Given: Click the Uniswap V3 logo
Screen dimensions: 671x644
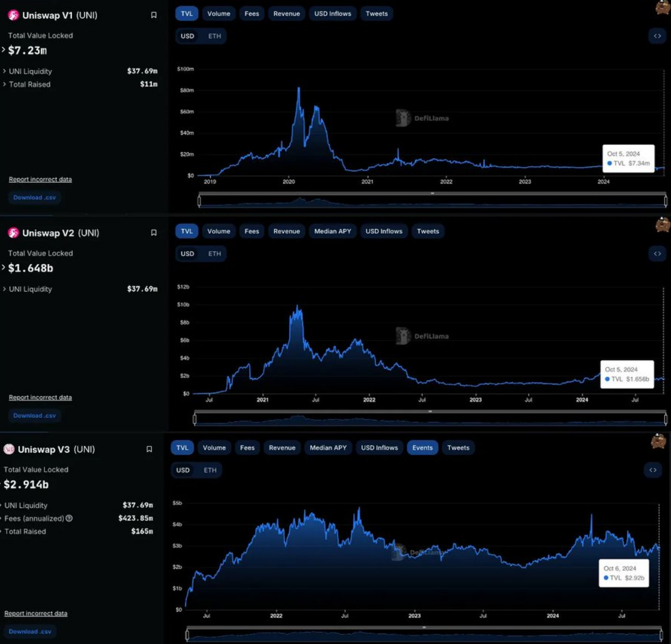Looking at the screenshot, I should (9, 449).
